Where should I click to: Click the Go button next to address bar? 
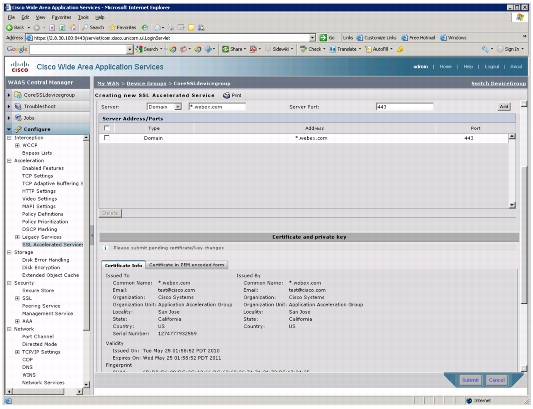click(x=327, y=38)
